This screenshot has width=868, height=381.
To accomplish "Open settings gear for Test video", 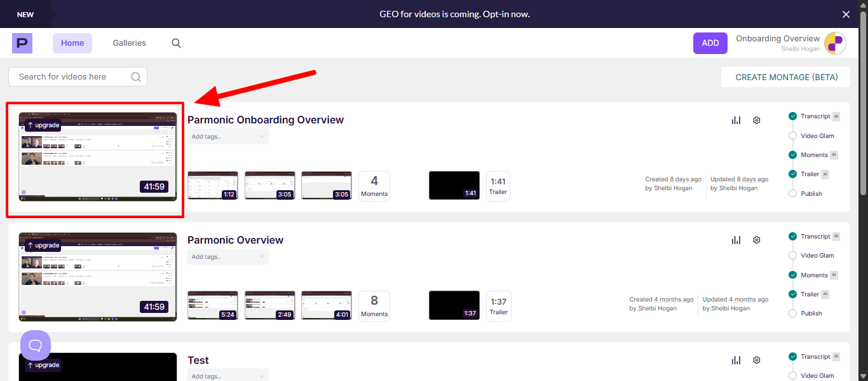I will click(x=757, y=360).
